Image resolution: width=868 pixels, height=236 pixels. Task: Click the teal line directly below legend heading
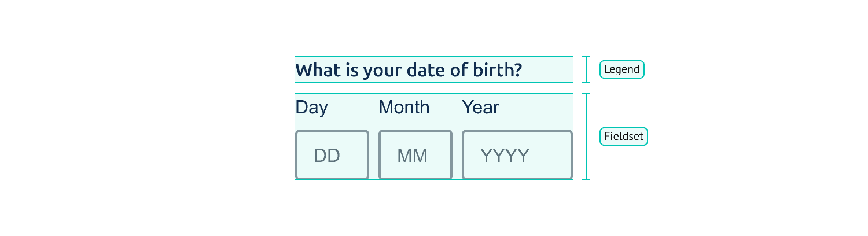[434, 83]
